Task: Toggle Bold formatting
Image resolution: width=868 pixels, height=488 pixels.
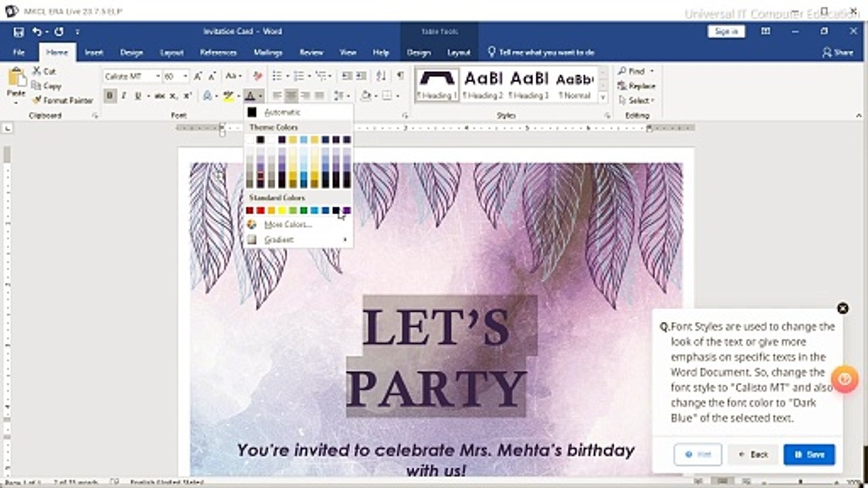Action: (110, 96)
